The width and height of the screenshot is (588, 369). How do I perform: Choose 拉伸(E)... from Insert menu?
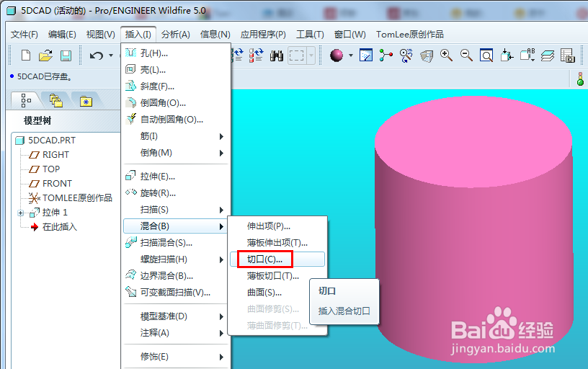point(176,177)
